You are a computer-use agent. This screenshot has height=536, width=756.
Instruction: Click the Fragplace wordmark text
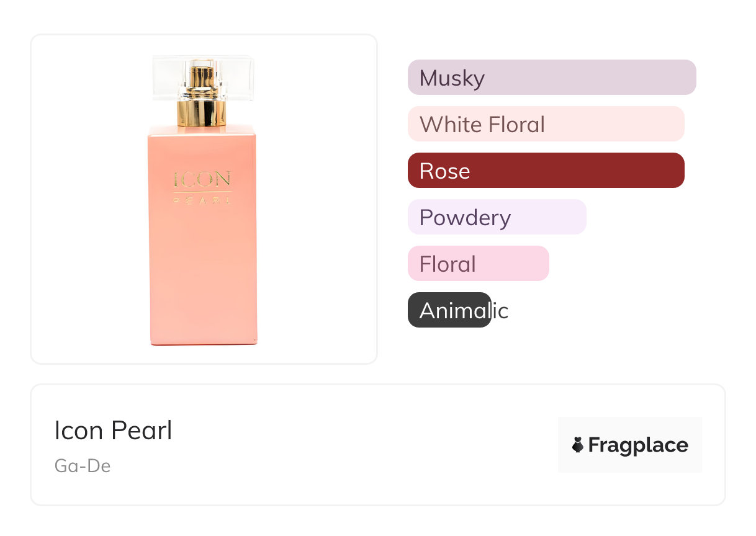point(638,445)
